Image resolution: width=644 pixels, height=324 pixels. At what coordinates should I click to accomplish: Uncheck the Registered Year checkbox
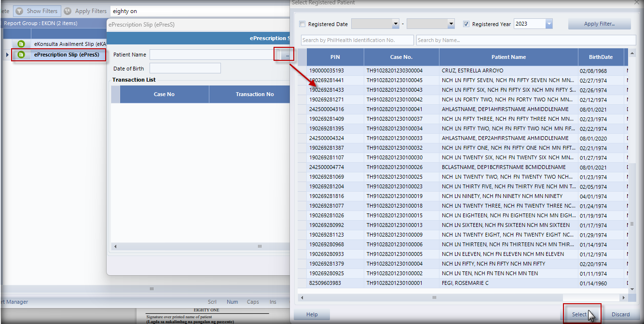tap(466, 24)
